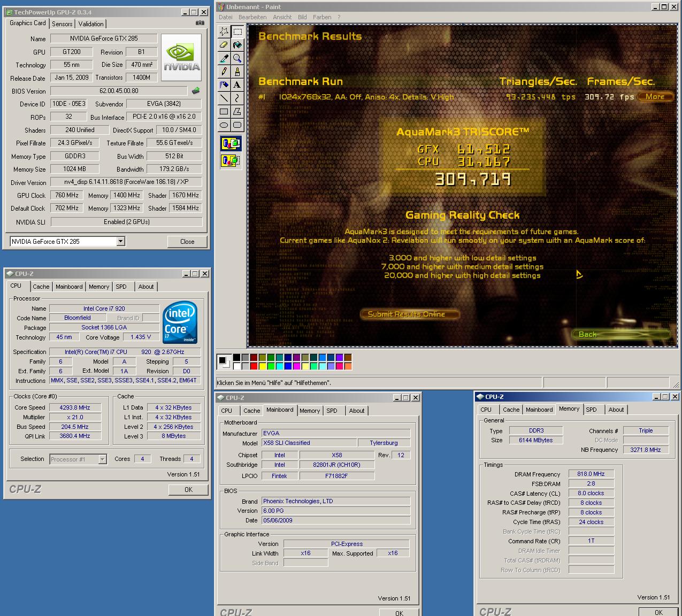Screen dimensions: 682x616
Task: Open the Bearbeiten menu in Paint
Action: [252, 17]
